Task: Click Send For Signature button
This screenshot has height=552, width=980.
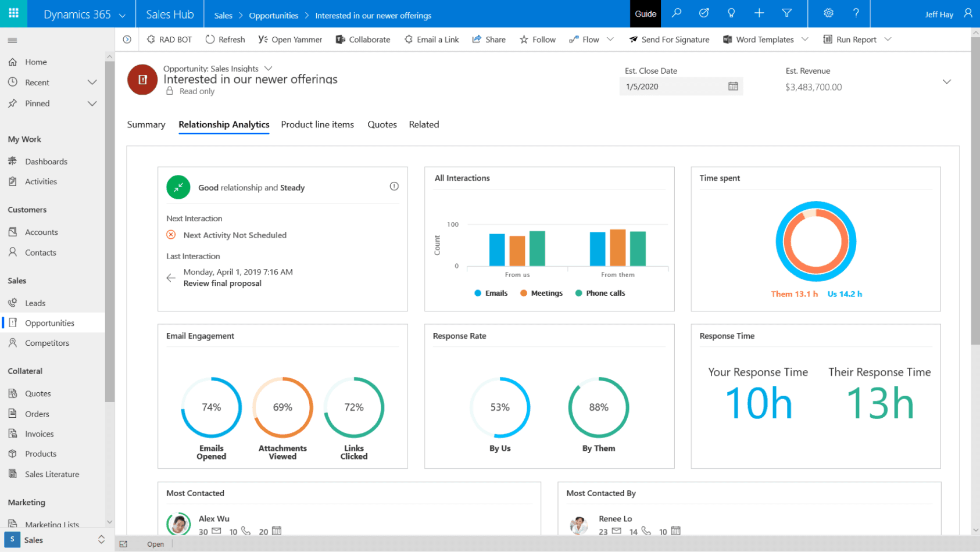Action: click(x=669, y=40)
